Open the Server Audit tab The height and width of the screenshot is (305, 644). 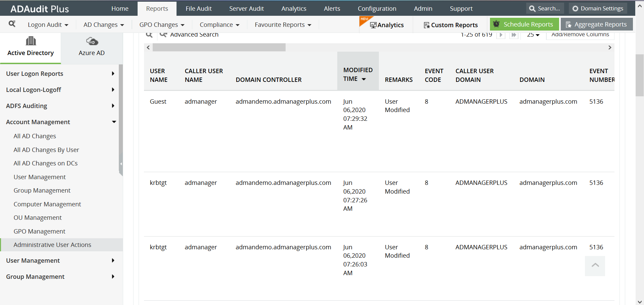pyautogui.click(x=247, y=9)
